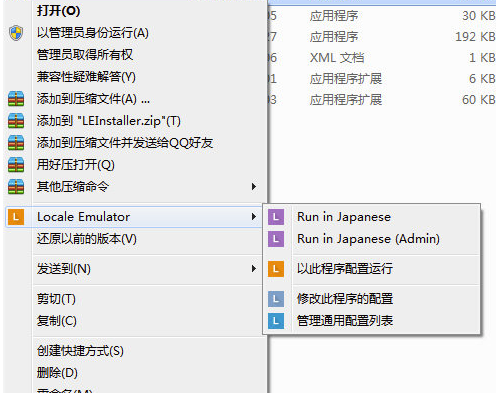
Task: Click the archive icon beside 添加到 "LEInstaller.zip"
Action: tap(16, 121)
